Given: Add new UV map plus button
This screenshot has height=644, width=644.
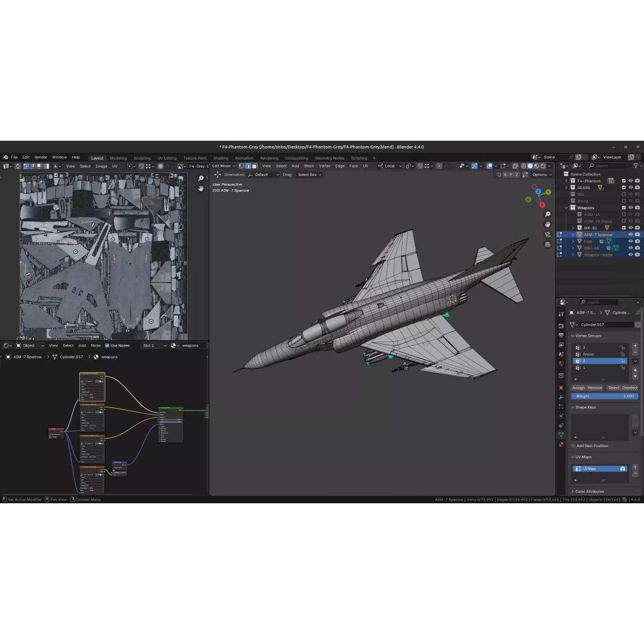Looking at the screenshot, I should [636, 467].
